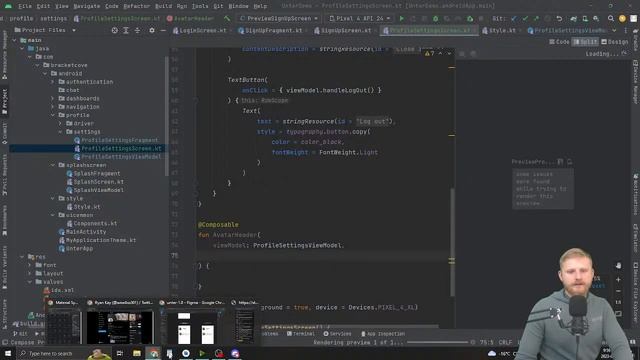
Task: Switch editor to Split view
Action: point(585,42)
